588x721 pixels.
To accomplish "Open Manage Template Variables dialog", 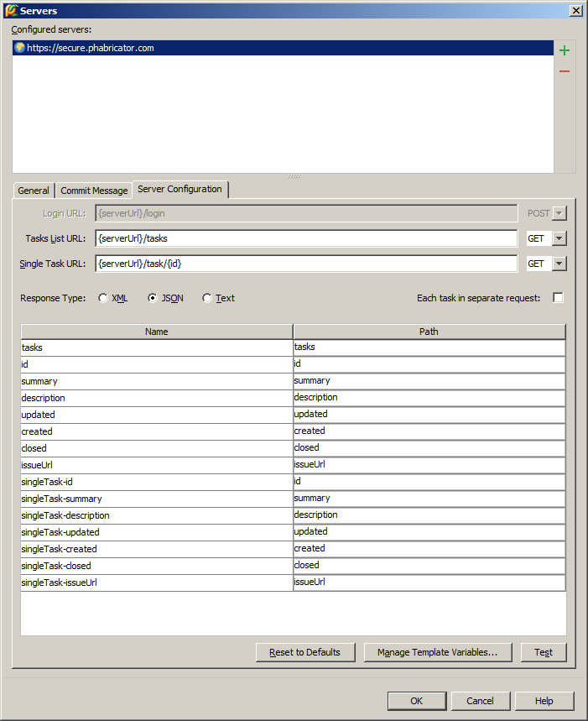I will (x=437, y=652).
